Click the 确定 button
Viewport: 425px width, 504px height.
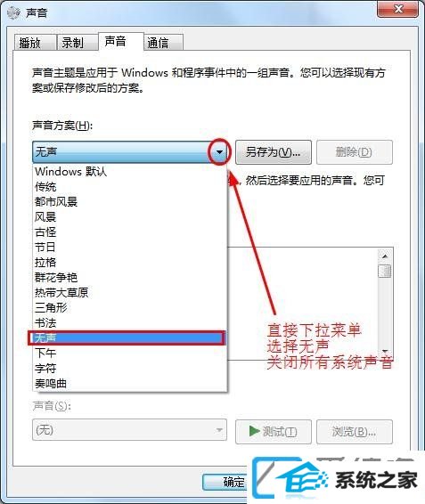pos(225,482)
